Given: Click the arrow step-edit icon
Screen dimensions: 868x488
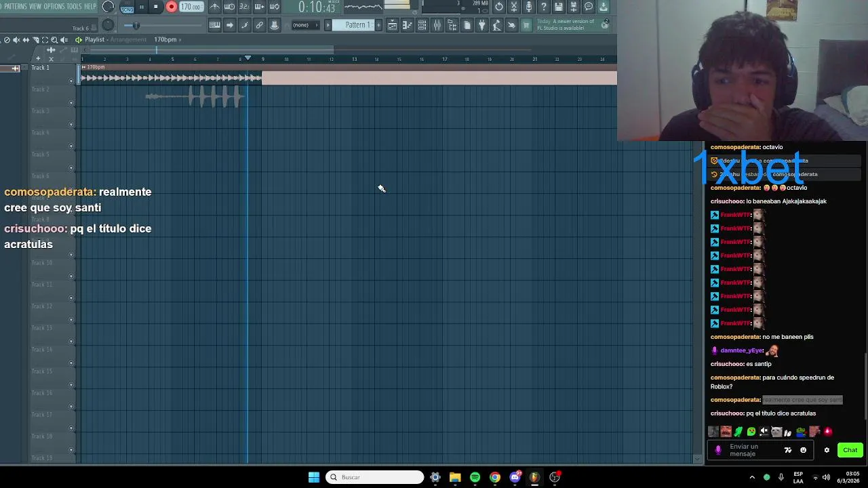Looking at the screenshot, I should click(x=229, y=25).
